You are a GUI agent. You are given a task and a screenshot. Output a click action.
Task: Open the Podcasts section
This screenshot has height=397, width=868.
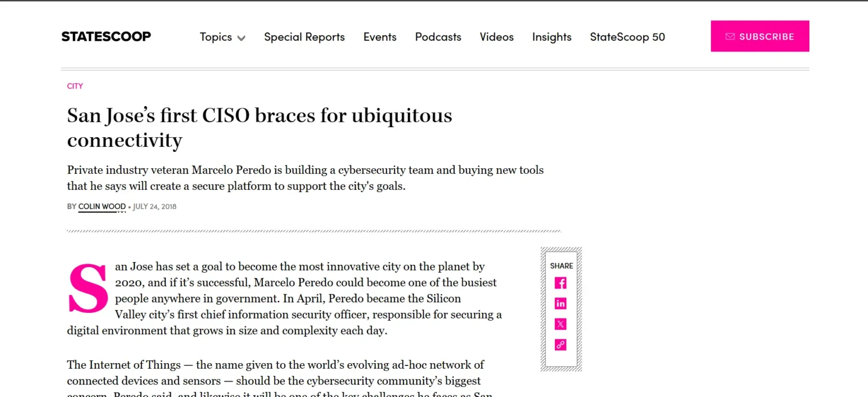coord(438,37)
